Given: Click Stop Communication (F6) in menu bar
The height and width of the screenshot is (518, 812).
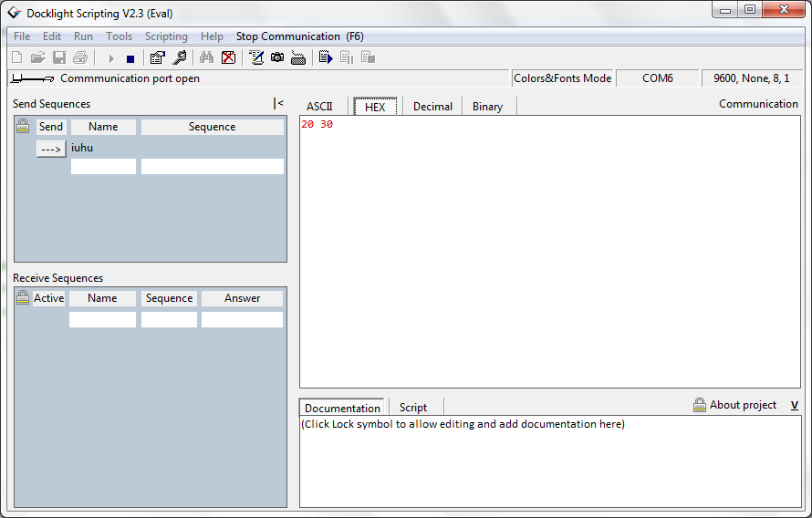Looking at the screenshot, I should [299, 36].
